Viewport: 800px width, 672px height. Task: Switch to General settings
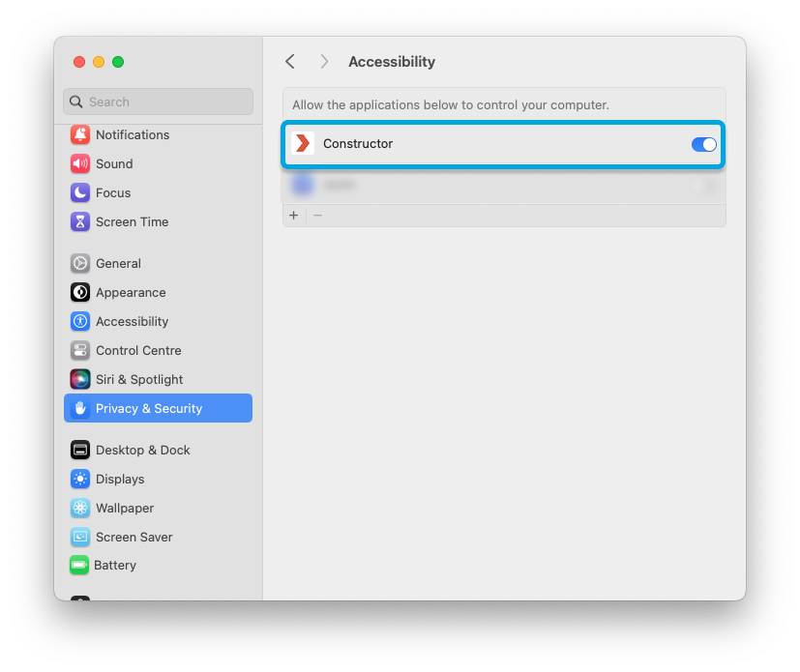119,263
